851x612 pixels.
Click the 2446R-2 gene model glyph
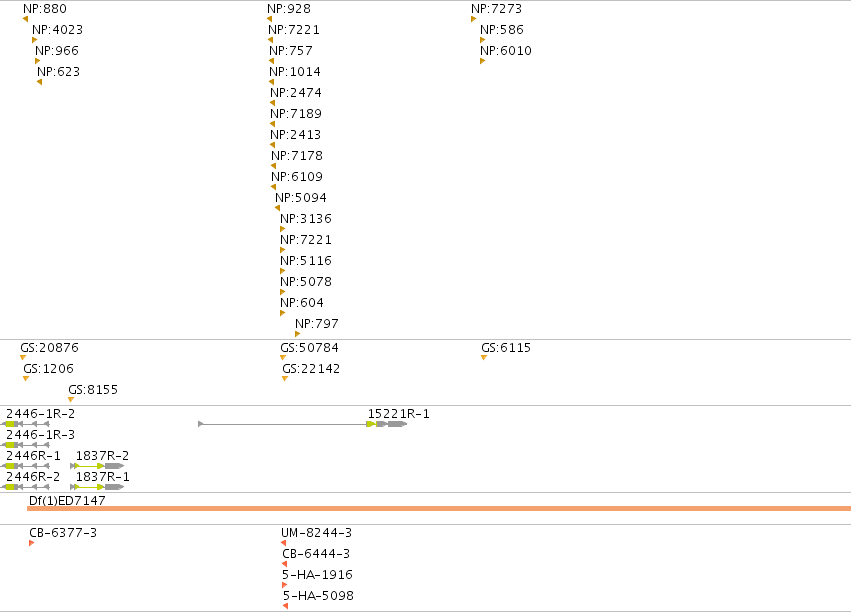pos(26,487)
